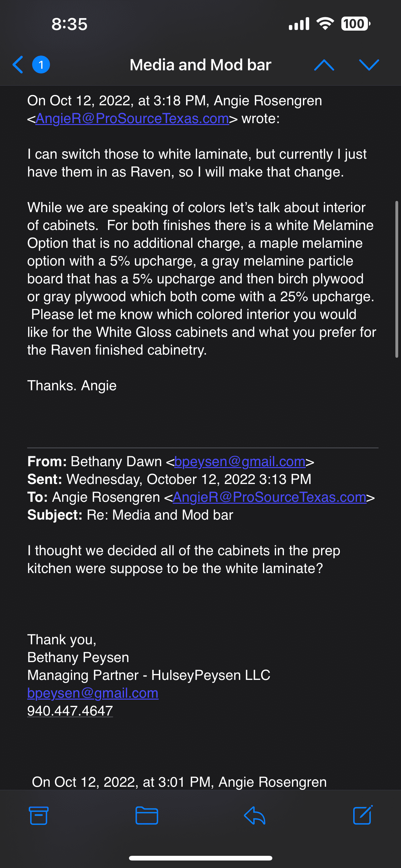Viewport: 401px width, 868px height.
Task: Open AngieR@ProSourceTexas.com link in top quote header
Action: pos(132,119)
